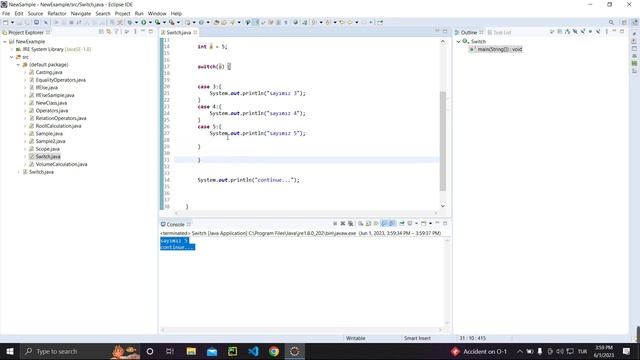Open Project Explorer View Menu
The image size is (640, 360).
(x=135, y=31)
